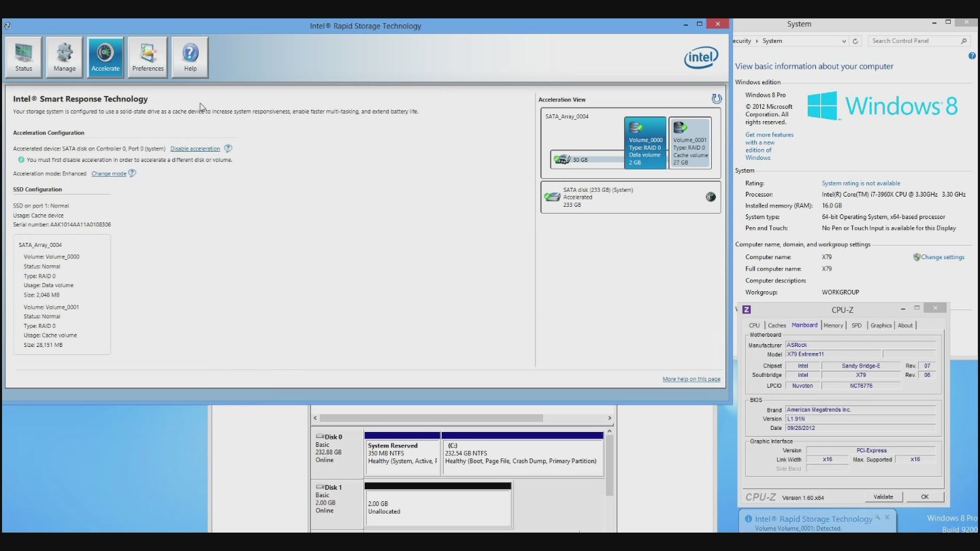This screenshot has width=980, height=551.
Task: Click 'SSD on port 1: Normal' text
Action: pos(41,206)
